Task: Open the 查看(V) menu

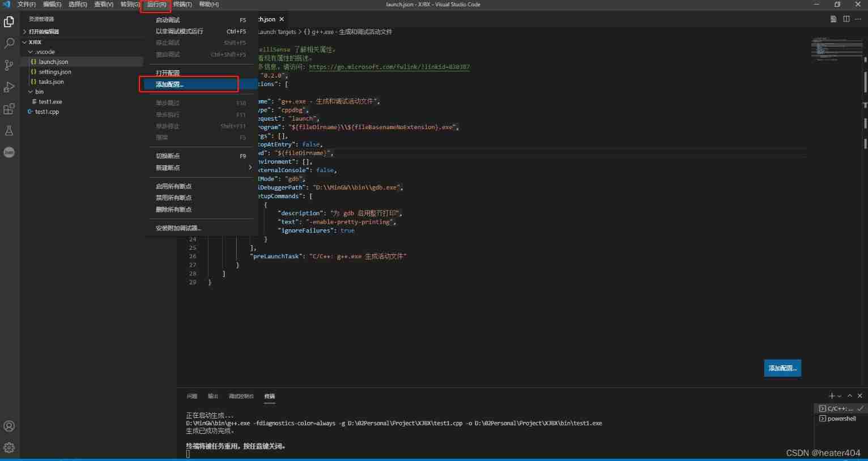Action: (x=104, y=5)
